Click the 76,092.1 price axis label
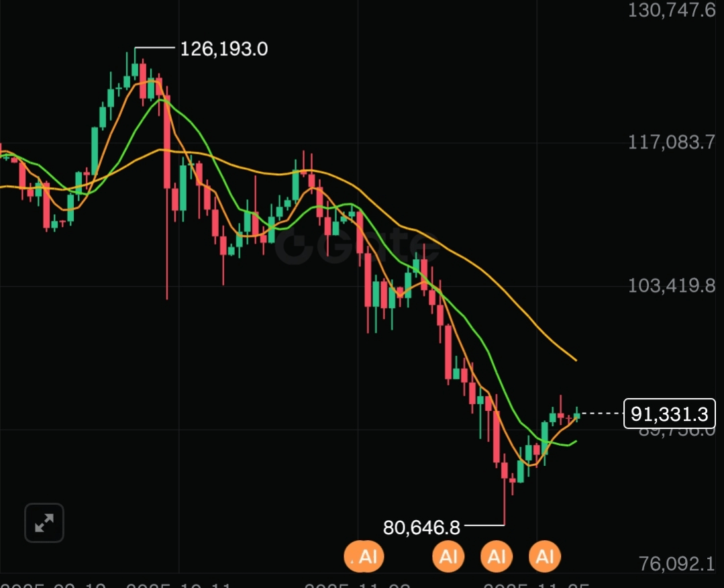This screenshot has width=724, height=588. tap(676, 564)
